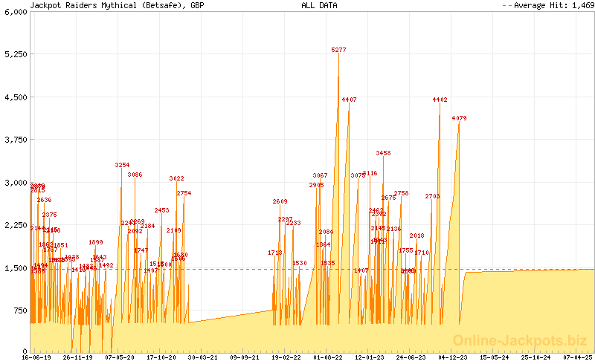This screenshot has width=595, height=364.
Task: Select the 1,500 y-axis tick label
Action: 15,267
